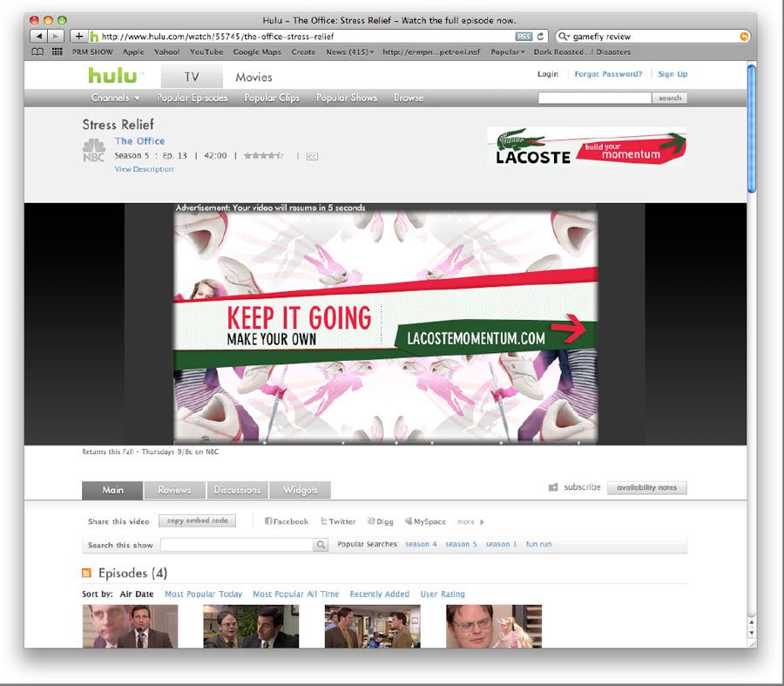Viewport: 784px width, 686px height.
Task: Click the fun run popular search
Action: [538, 544]
